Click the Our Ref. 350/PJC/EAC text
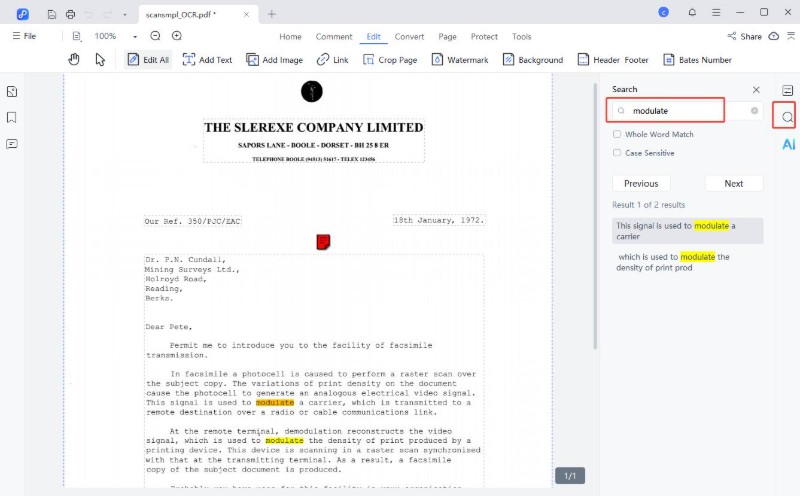Viewport: 800px width, 496px height. [x=192, y=221]
